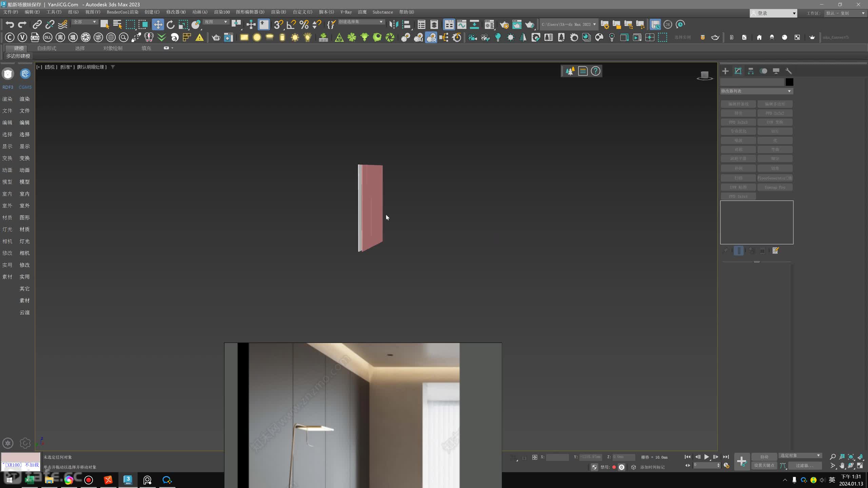Open the 登录 sign-in dropdown
The image size is (868, 488).
coord(773,13)
